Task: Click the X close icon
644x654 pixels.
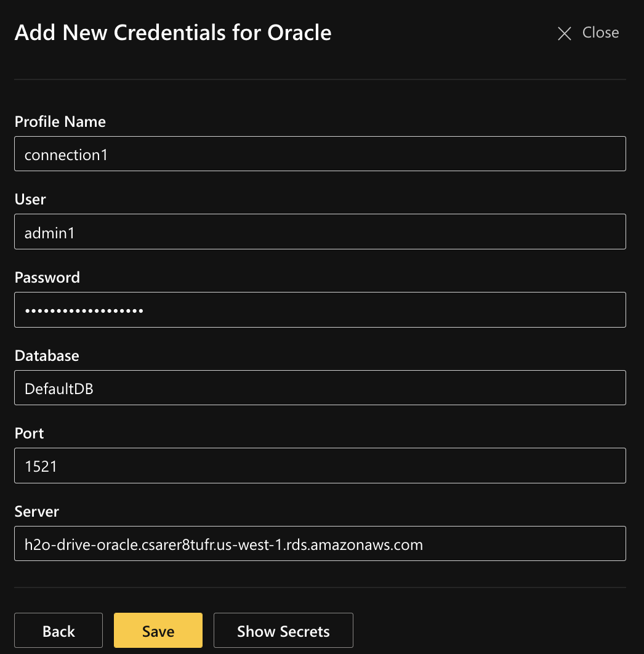Action: pyautogui.click(x=564, y=34)
